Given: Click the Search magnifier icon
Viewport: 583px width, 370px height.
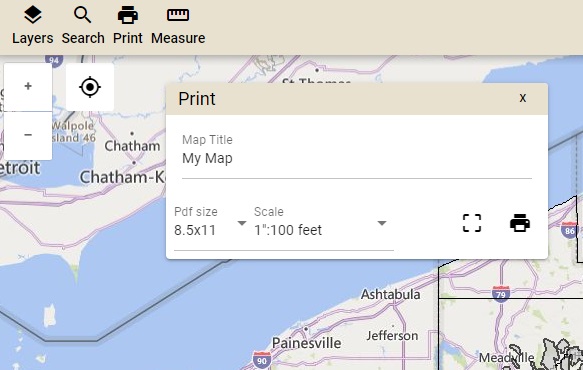Looking at the screenshot, I should 83,15.
